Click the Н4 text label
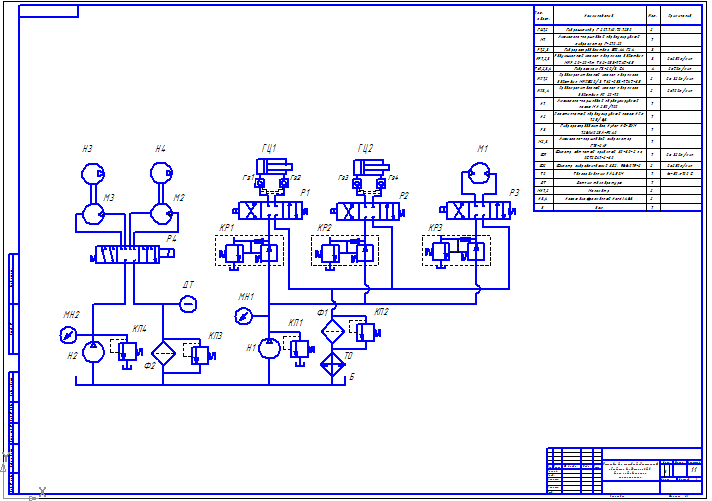Viewport: 712px width, 501px height. tap(160, 149)
